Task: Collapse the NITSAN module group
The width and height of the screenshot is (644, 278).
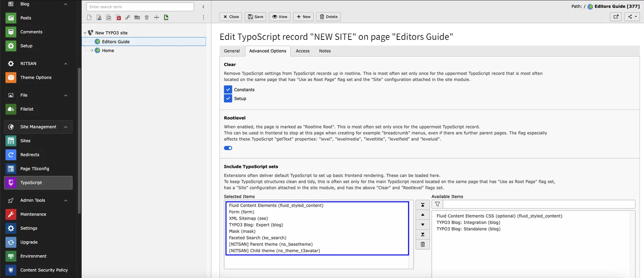Action: tap(66, 64)
